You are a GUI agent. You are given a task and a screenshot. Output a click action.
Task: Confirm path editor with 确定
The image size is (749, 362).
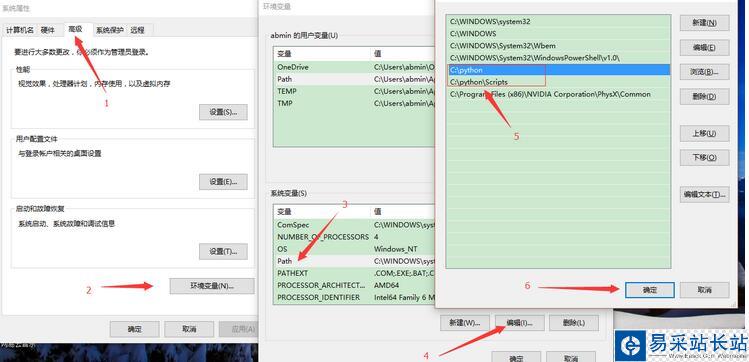tap(650, 290)
